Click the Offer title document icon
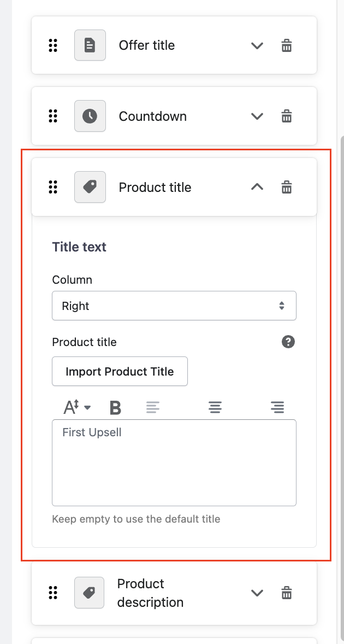This screenshot has width=344, height=644. (x=90, y=45)
